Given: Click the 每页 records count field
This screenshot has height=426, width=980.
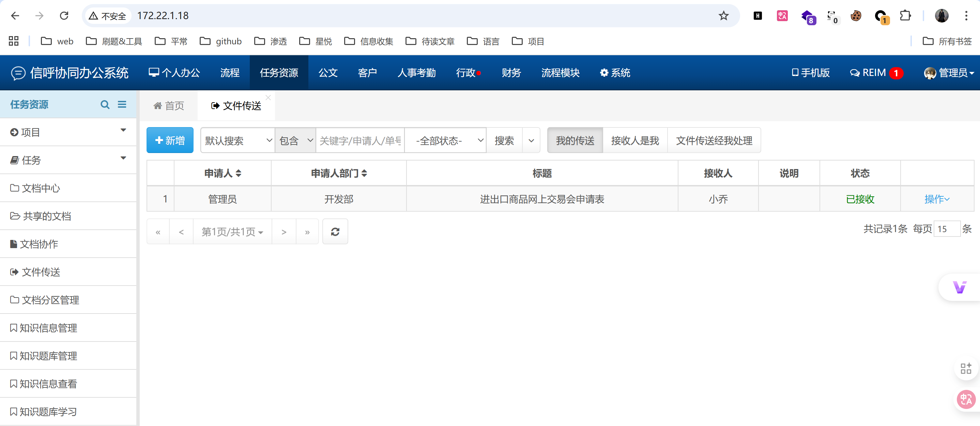Looking at the screenshot, I should (947, 229).
